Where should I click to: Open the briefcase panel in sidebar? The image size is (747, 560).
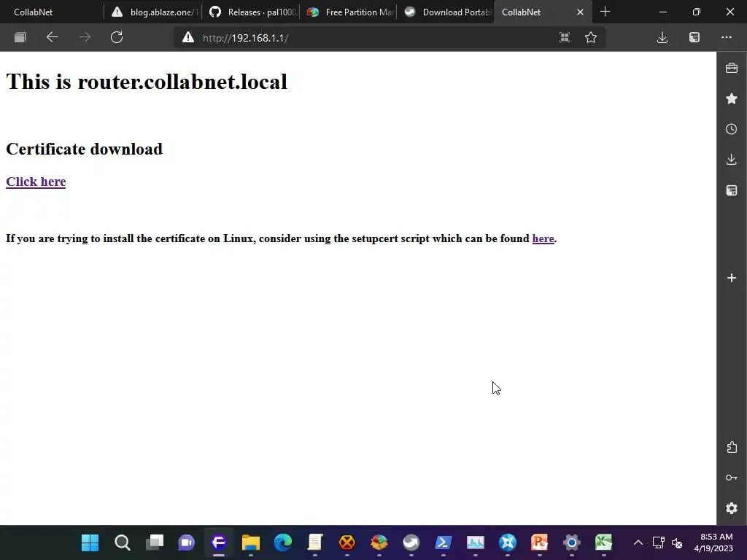click(732, 68)
